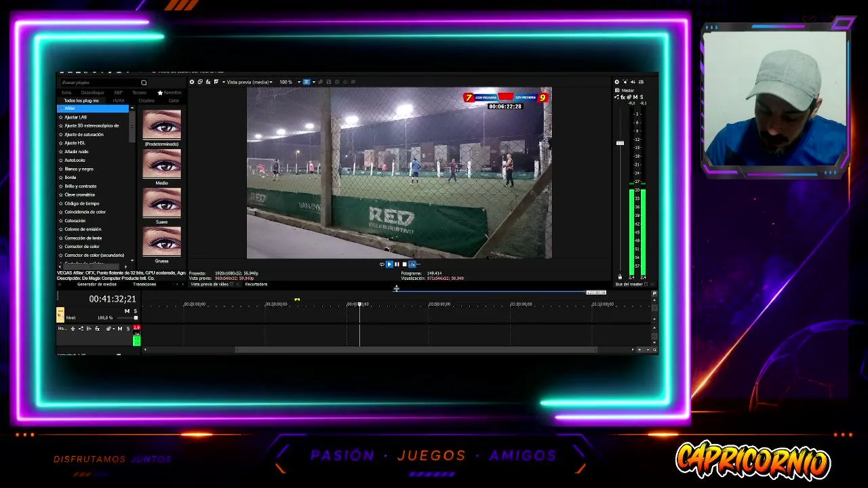Stop playback in the preview transport
The height and width of the screenshot is (488, 868).
404,264
